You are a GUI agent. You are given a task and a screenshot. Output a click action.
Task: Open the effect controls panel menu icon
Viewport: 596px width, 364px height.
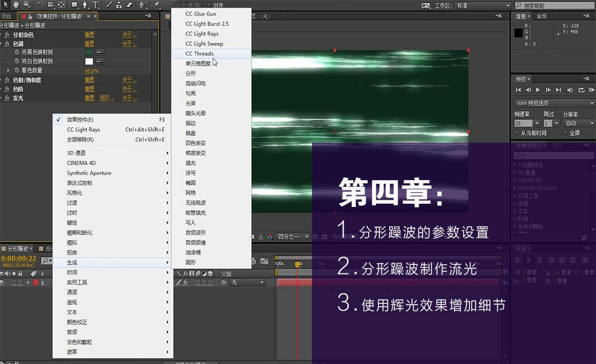(x=148, y=16)
